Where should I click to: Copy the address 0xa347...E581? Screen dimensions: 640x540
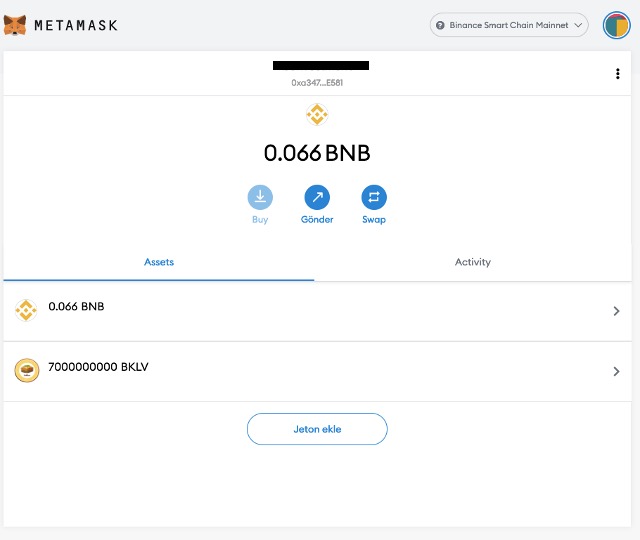click(317, 83)
